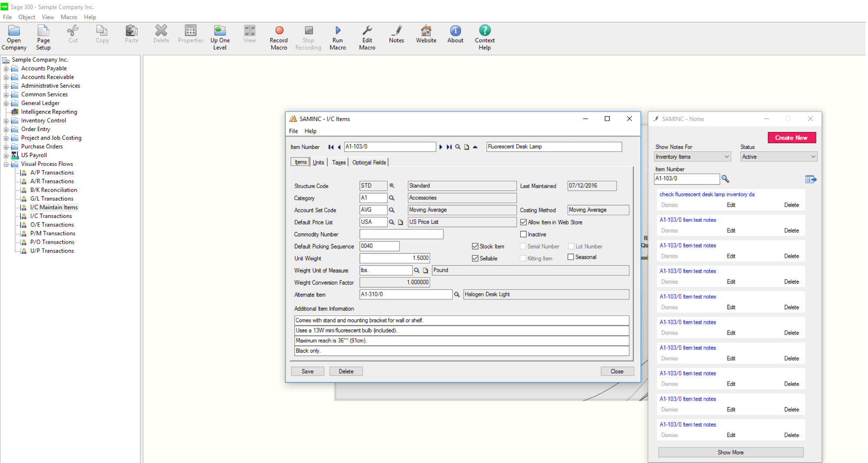Open Default Price List finder

(x=391, y=222)
